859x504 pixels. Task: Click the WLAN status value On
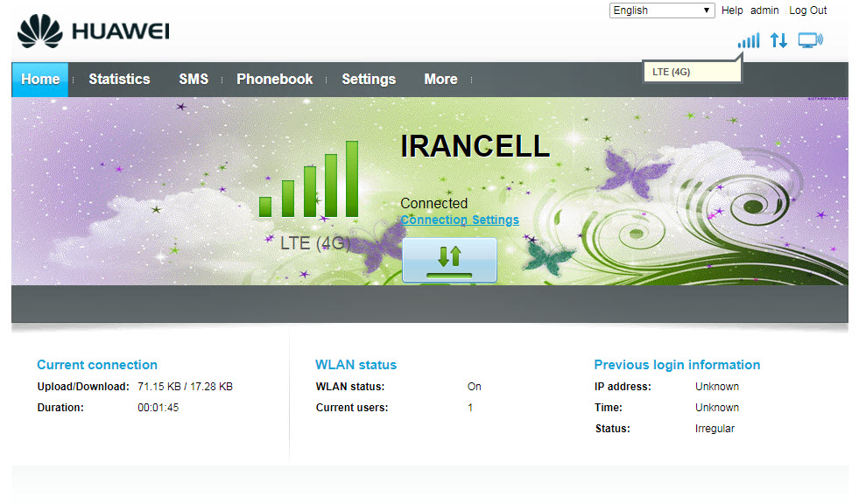pos(475,387)
